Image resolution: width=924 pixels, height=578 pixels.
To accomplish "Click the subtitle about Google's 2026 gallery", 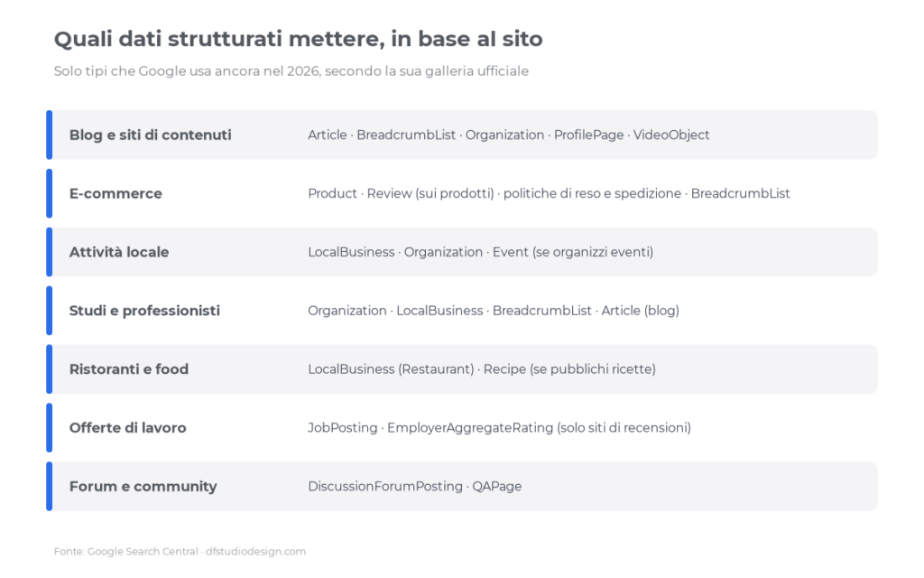I will pos(291,71).
